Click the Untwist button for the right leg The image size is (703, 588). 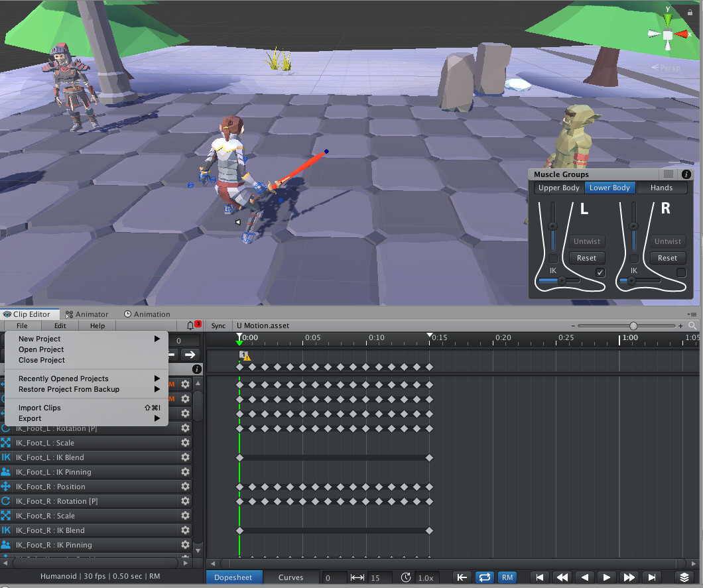pos(667,241)
